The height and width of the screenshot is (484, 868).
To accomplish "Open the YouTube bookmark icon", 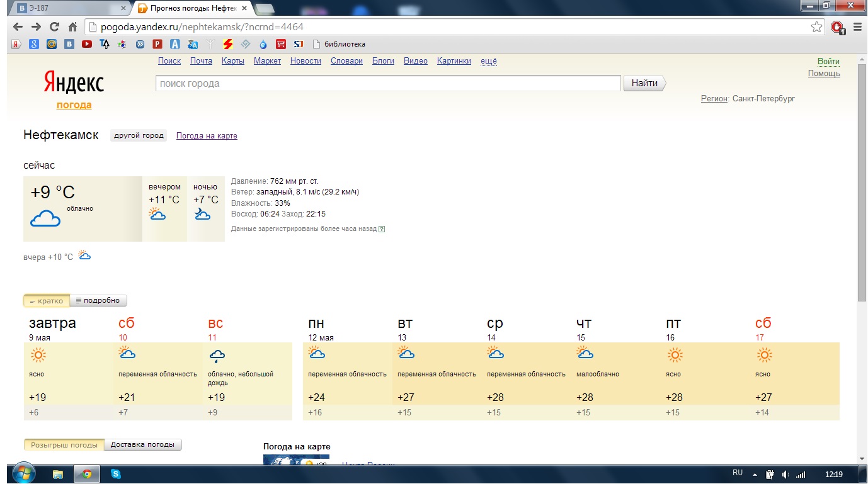I will 87,44.
